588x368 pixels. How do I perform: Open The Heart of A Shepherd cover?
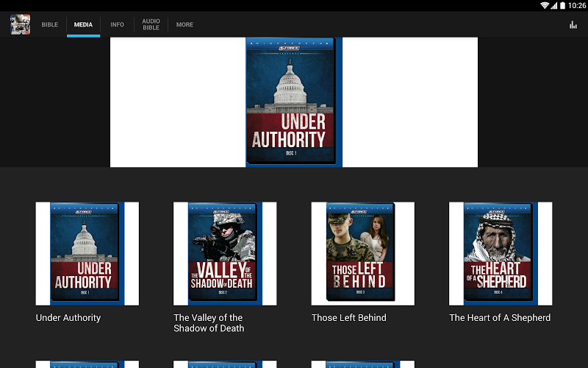point(501,254)
